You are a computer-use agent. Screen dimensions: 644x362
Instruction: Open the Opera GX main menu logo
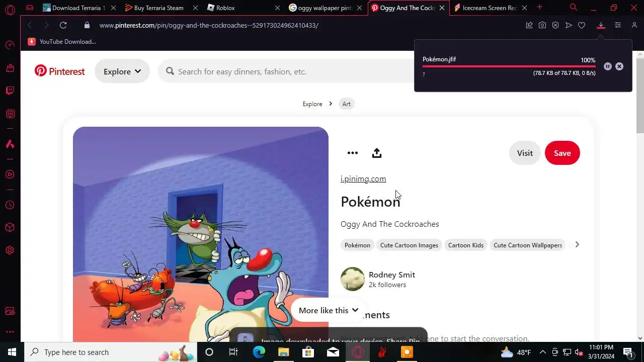(10, 10)
